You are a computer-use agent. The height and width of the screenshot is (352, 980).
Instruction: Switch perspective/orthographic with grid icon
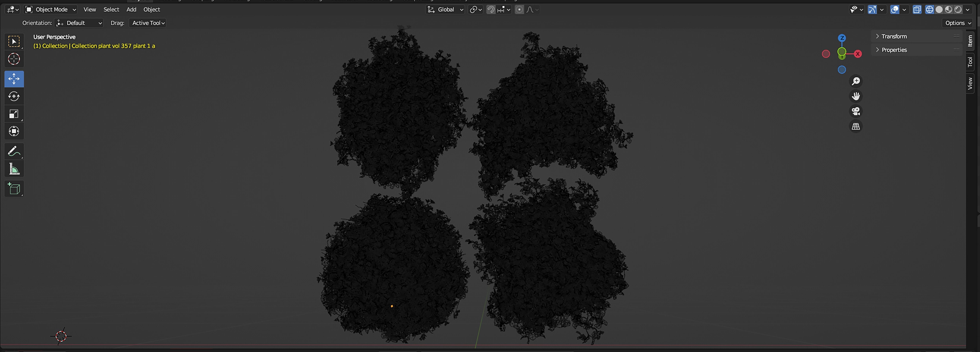pyautogui.click(x=856, y=126)
